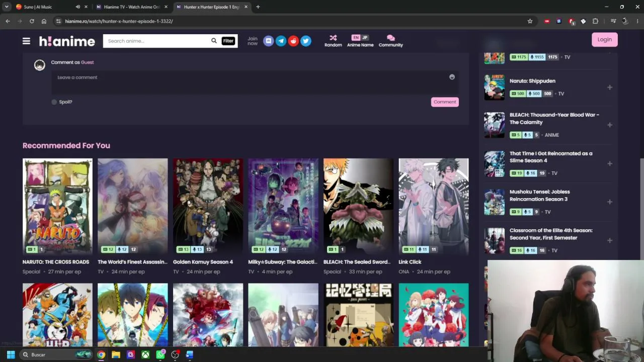Viewport: 644px width, 362px height.
Task: Open Classroom of the Elite 4th Season link
Action: pos(551,234)
